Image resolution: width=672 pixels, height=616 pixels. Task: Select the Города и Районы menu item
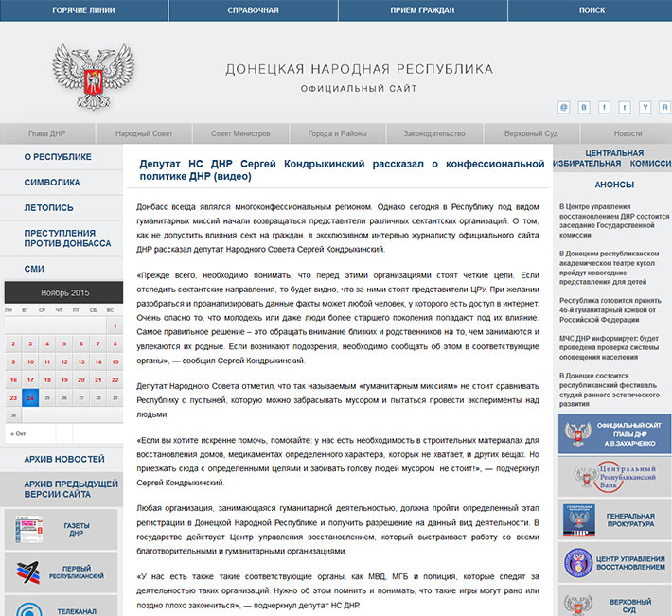point(338,133)
